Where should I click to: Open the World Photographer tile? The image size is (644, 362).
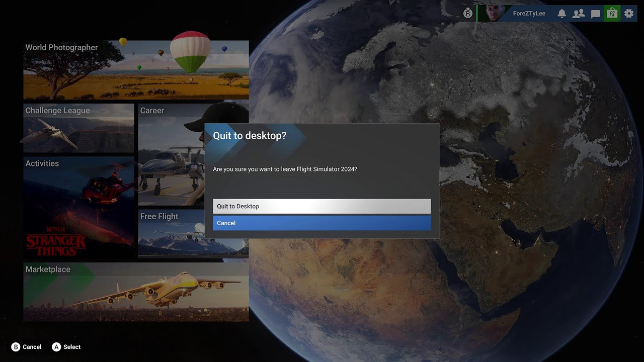tap(136, 70)
